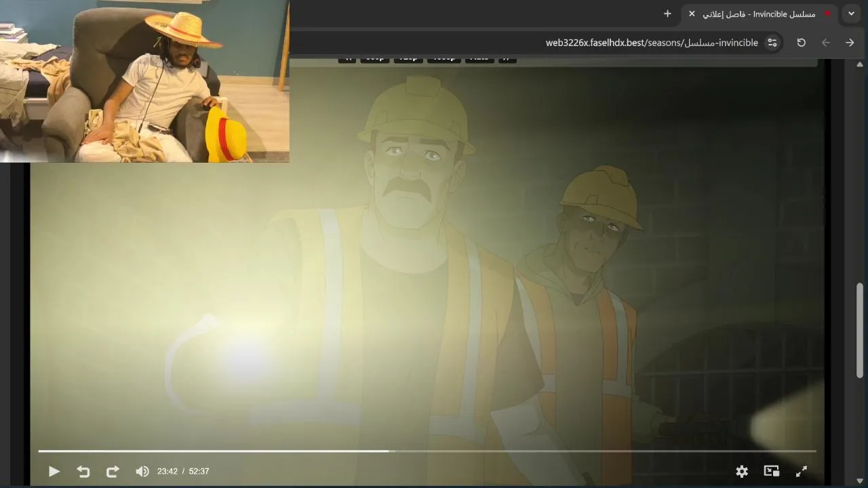
Task: Click the page vertical scrollbar thumb
Action: pos(861,330)
